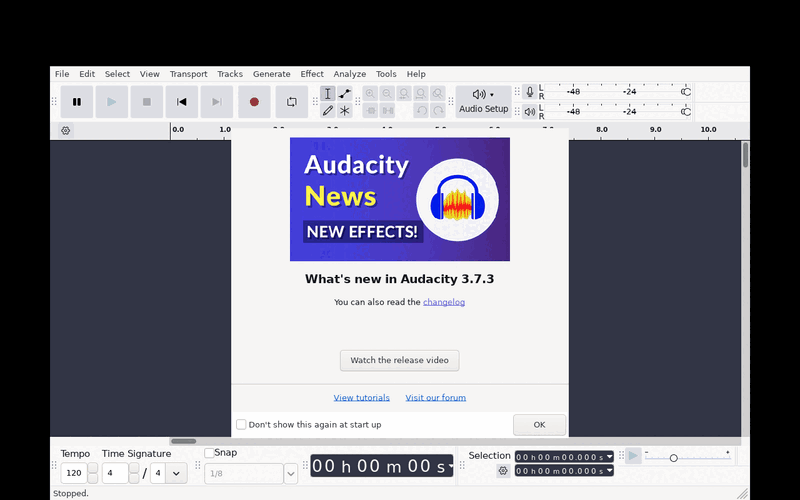Expand the time signature denominator dropdown
The width and height of the screenshot is (800, 500).
[176, 473]
